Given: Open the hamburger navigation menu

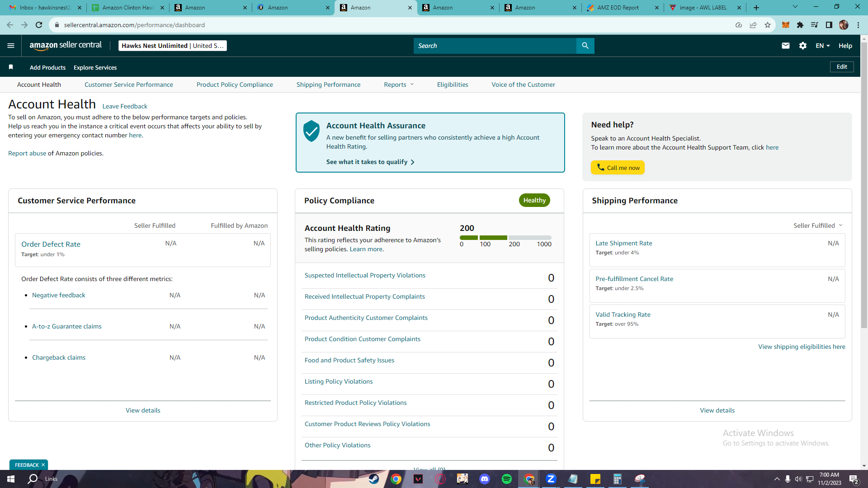Looking at the screenshot, I should pos(11,46).
